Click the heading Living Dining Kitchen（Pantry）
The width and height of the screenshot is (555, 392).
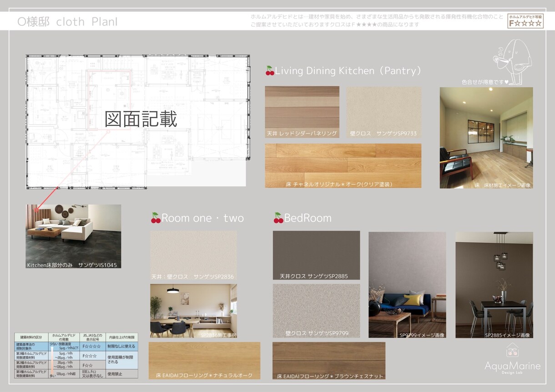click(348, 71)
